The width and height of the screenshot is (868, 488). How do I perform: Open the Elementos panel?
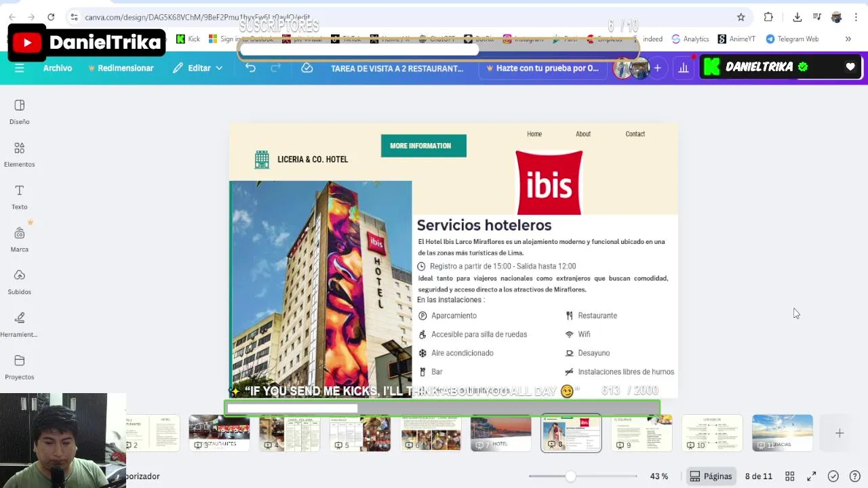[19, 155]
